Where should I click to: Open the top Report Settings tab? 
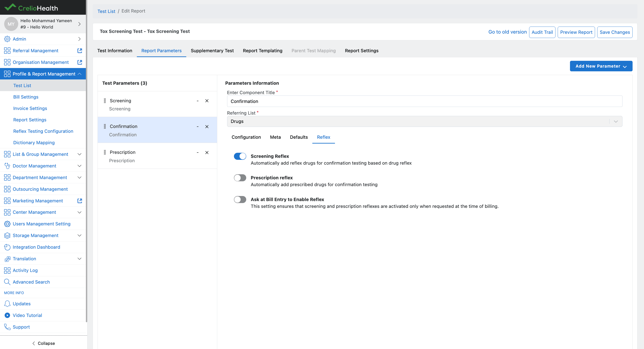[x=362, y=51]
